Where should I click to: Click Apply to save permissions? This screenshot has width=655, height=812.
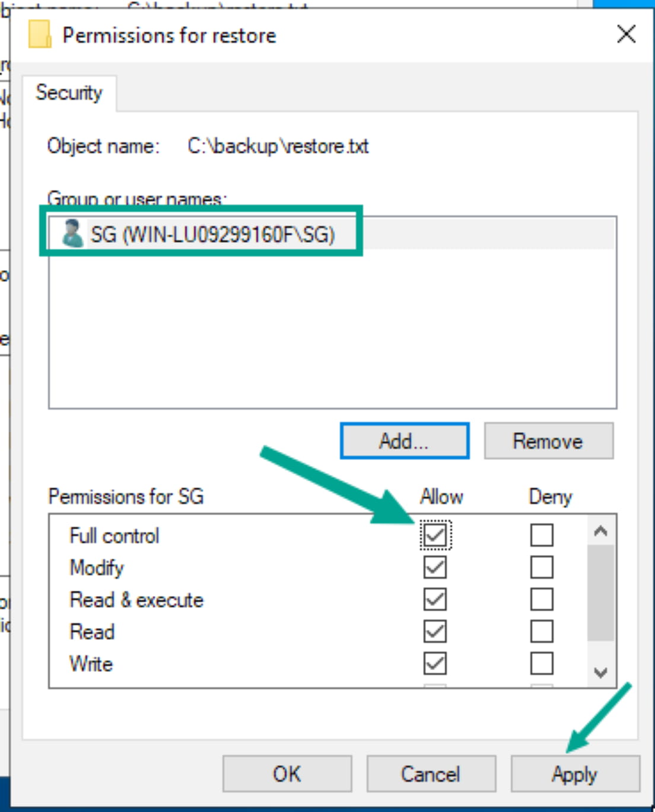575,774
